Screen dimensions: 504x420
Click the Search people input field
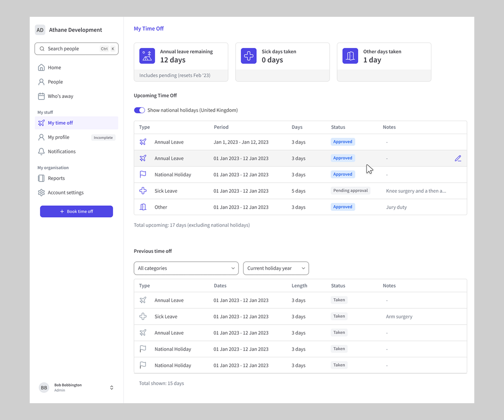[x=71, y=49]
